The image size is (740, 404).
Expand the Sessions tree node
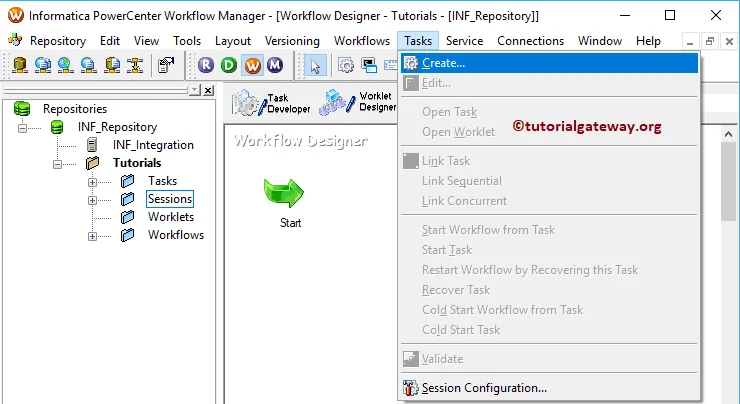92,200
